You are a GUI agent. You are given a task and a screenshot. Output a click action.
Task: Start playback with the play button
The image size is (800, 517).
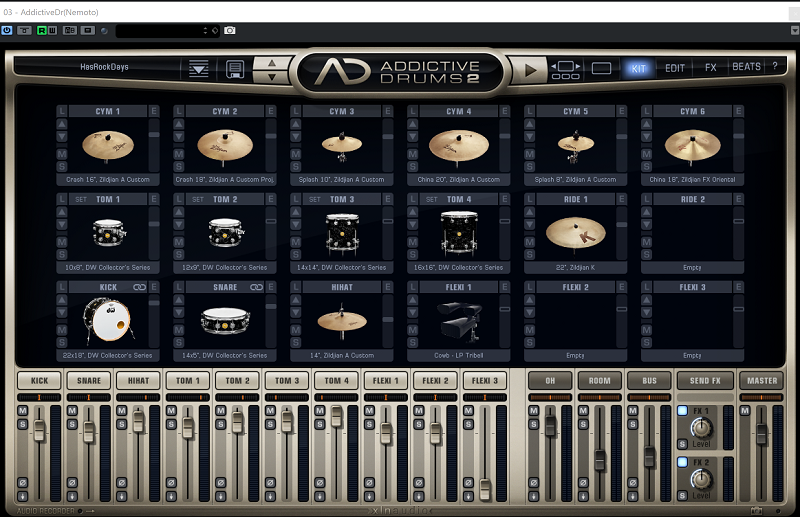coord(530,69)
